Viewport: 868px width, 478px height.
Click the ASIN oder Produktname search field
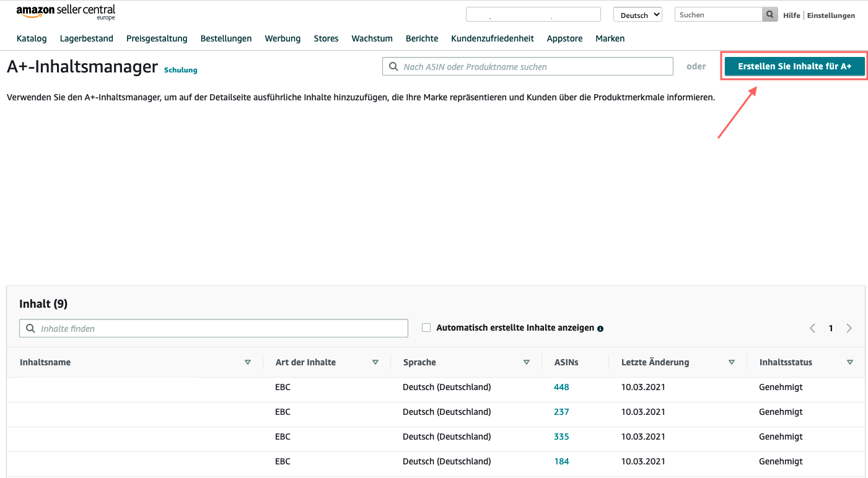[528, 66]
